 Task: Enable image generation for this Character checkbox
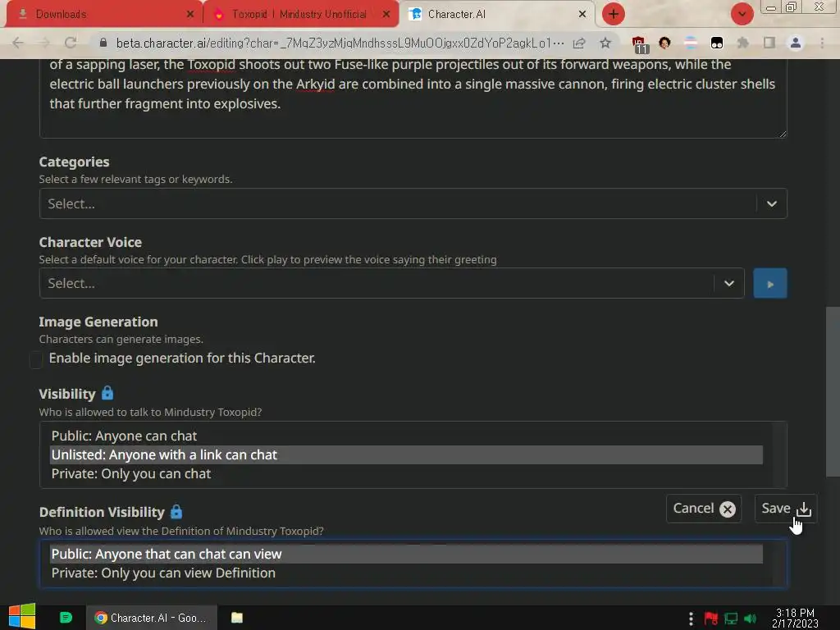coord(36,359)
